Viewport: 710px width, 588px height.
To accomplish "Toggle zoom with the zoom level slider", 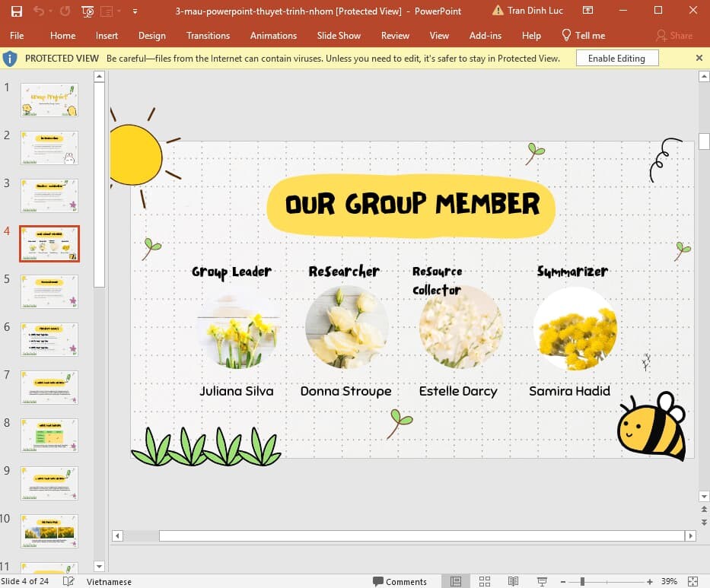I will point(583,581).
